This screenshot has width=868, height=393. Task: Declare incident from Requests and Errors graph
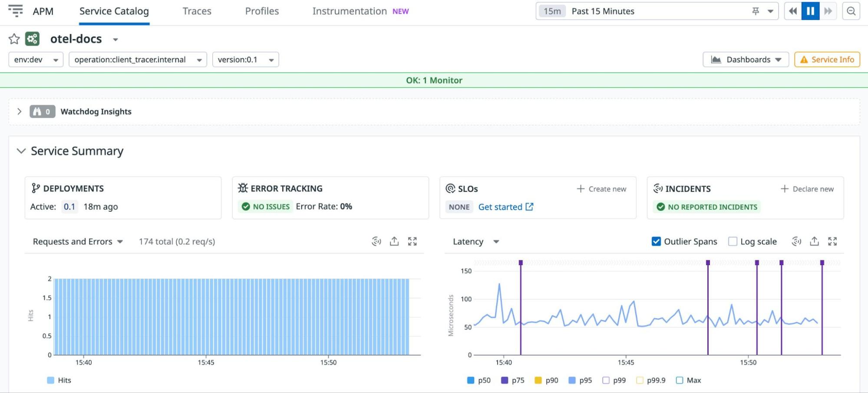point(376,241)
